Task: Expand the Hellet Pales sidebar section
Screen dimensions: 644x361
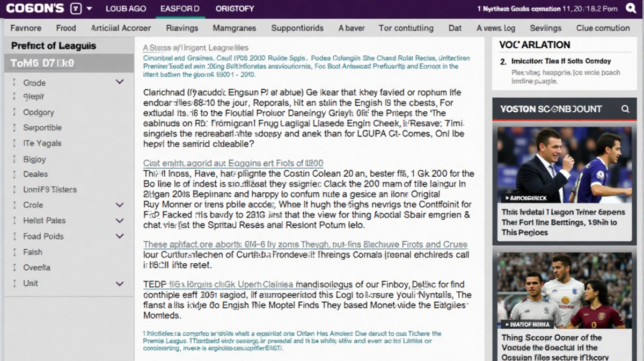Action: [120, 220]
